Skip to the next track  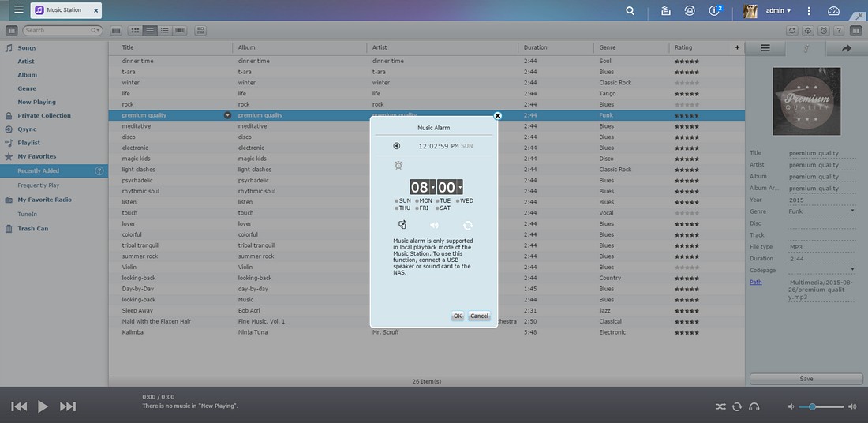tap(68, 406)
